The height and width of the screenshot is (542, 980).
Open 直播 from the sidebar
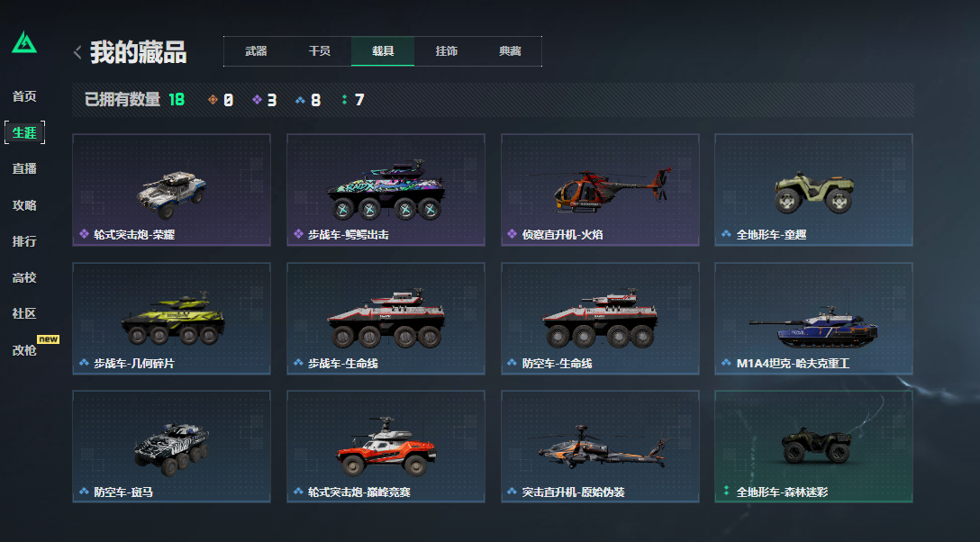(x=24, y=168)
